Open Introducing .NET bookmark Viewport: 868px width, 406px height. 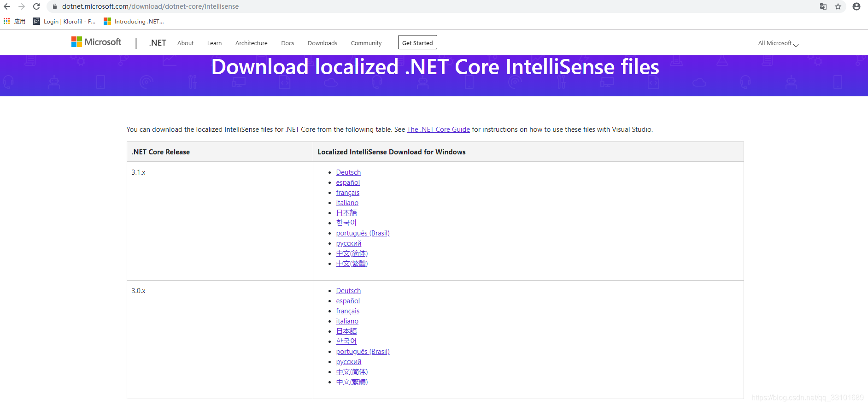coord(134,21)
